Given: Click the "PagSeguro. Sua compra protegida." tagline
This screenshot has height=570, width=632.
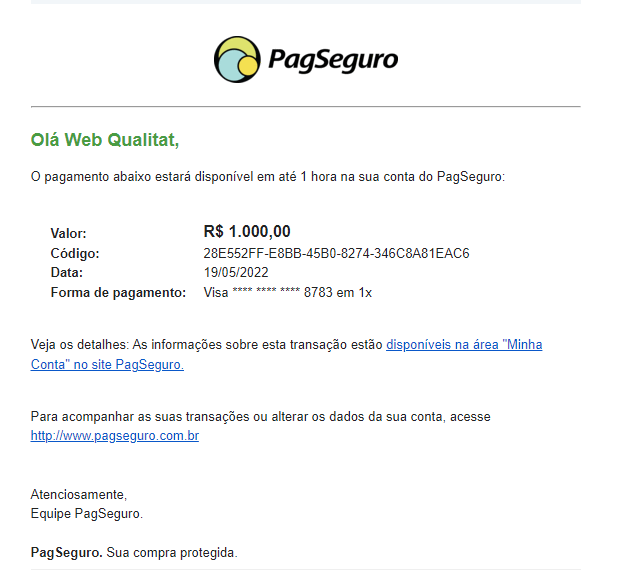Looking at the screenshot, I should pos(134,552).
